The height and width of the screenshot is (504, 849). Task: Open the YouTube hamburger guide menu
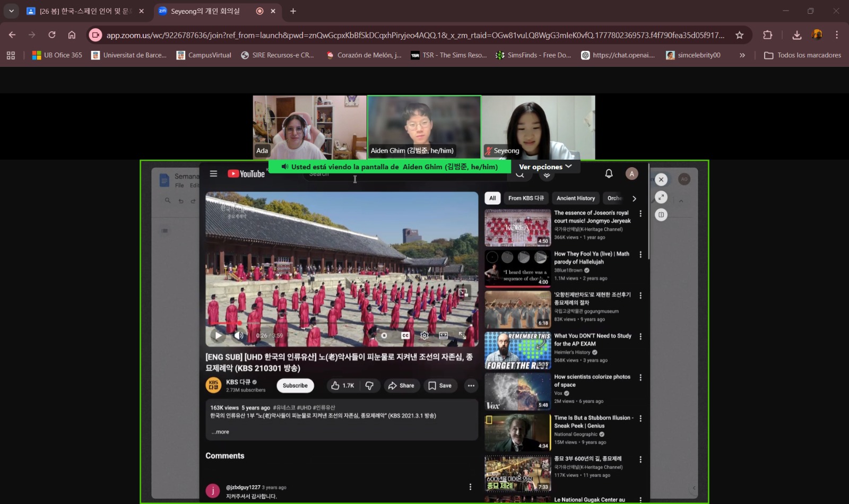213,173
